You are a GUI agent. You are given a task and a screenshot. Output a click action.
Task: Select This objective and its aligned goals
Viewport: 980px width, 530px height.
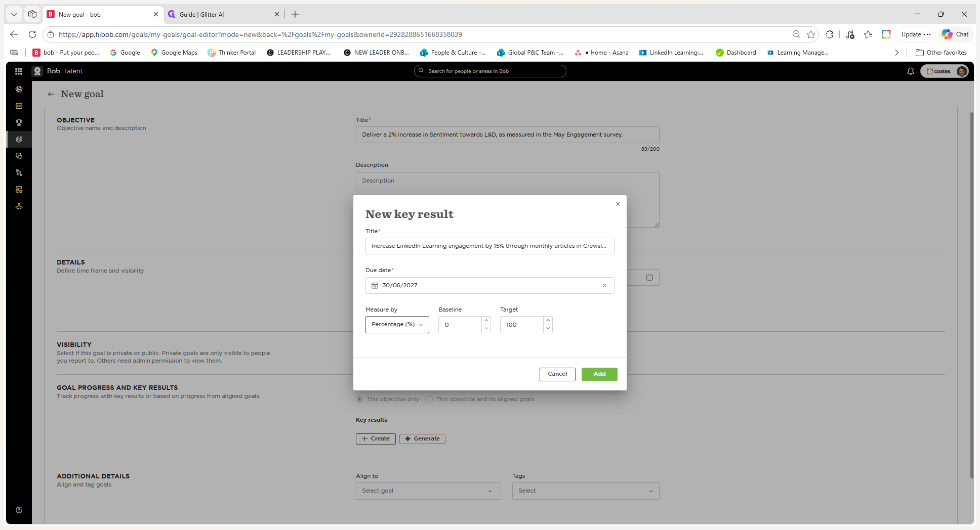[429, 399]
